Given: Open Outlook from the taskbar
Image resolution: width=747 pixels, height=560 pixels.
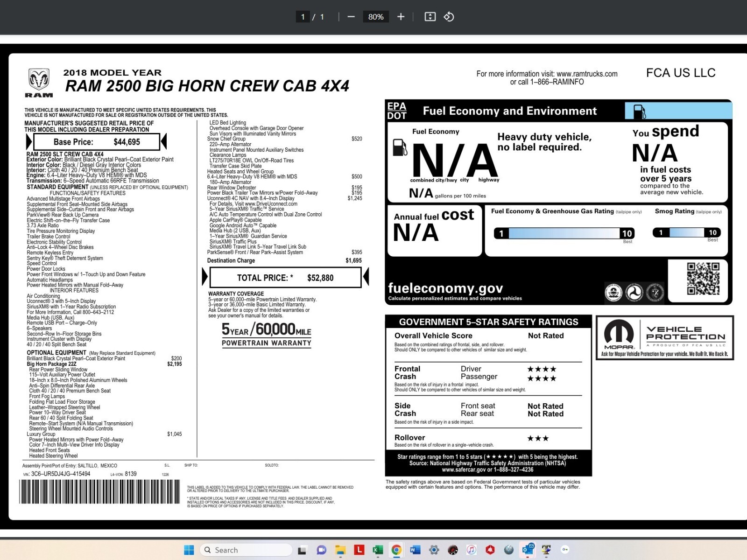Looking at the screenshot, I should click(528, 550).
